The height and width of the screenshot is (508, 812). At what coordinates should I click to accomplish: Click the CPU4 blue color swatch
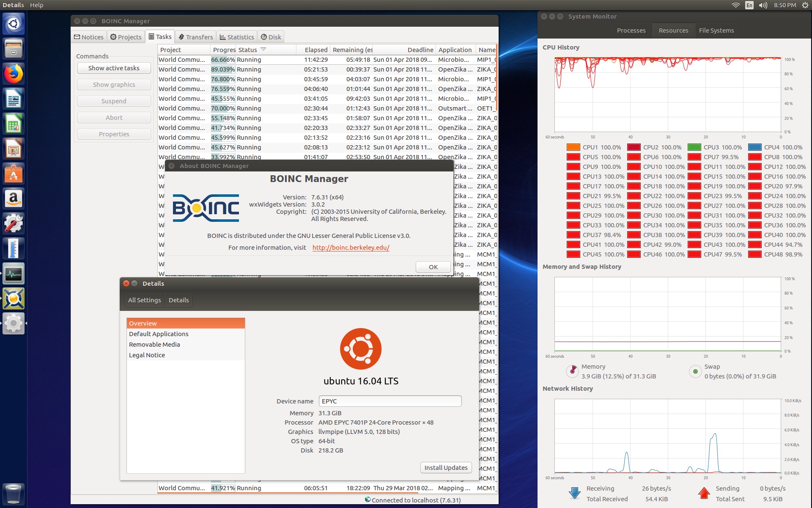tap(754, 147)
